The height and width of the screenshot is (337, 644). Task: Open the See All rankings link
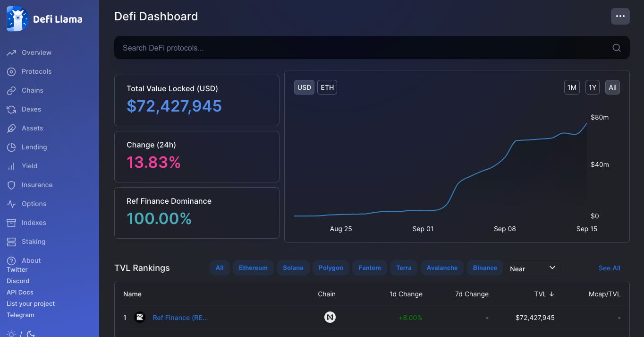point(610,268)
